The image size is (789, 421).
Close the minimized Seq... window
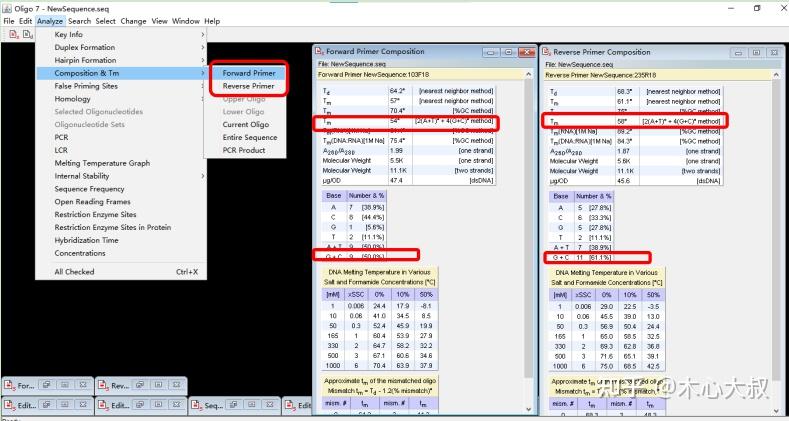click(270, 404)
